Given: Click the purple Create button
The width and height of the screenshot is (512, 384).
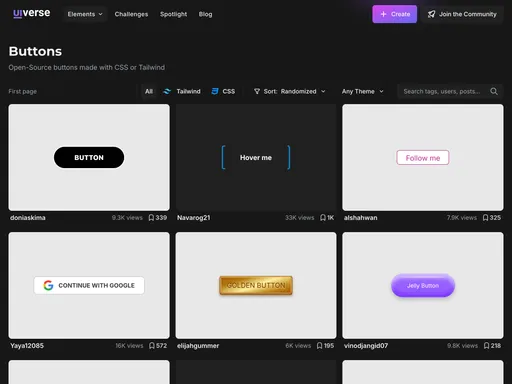Looking at the screenshot, I should point(394,14).
